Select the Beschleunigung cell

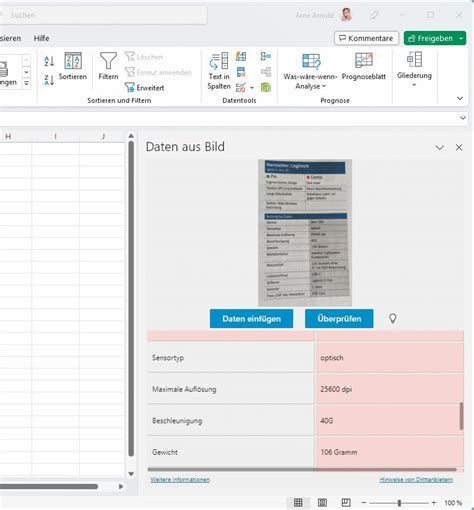pyautogui.click(x=231, y=420)
